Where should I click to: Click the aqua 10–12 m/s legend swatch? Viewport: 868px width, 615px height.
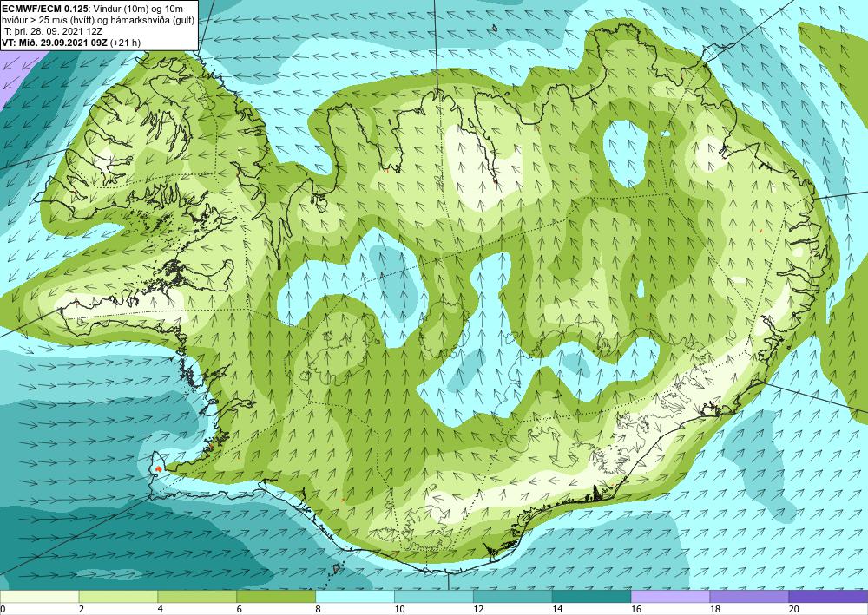pyautogui.click(x=433, y=596)
